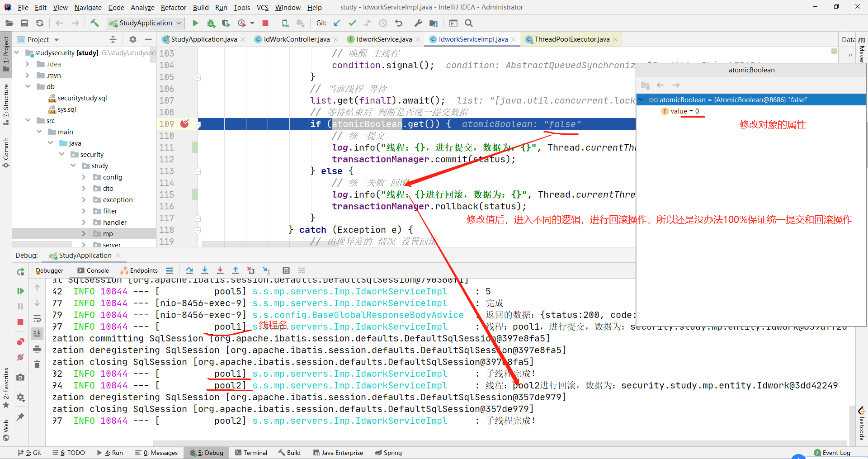Click Git Commit green checkmark
868x459 pixels.
point(352,23)
